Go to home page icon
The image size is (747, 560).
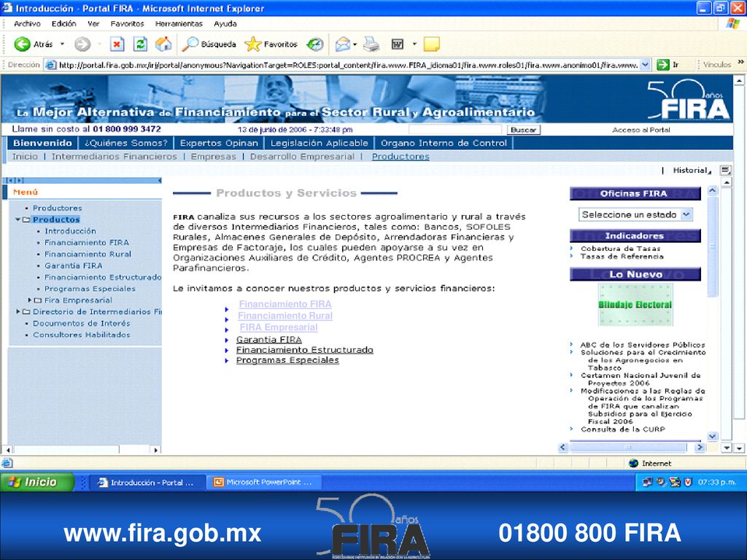(163, 44)
